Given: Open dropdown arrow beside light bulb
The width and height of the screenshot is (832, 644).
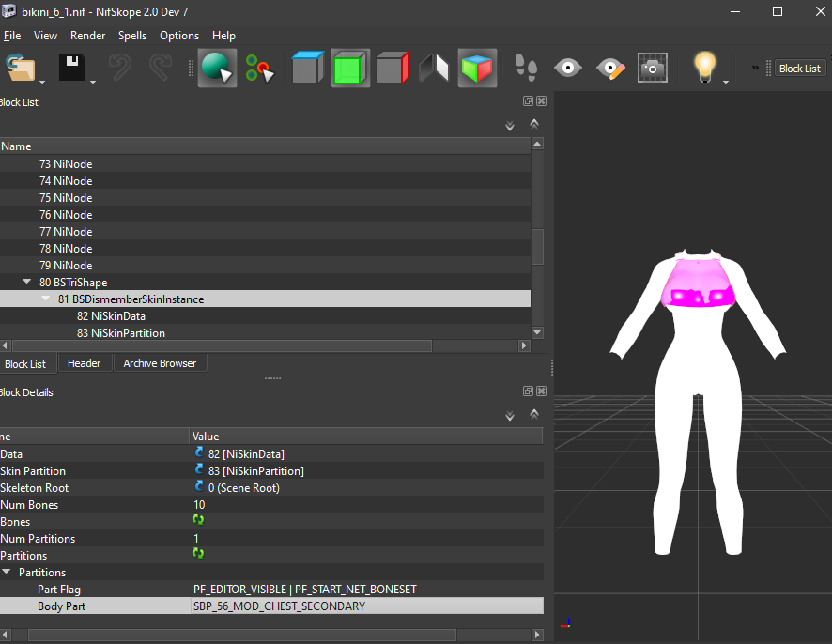Looking at the screenshot, I should tap(726, 82).
